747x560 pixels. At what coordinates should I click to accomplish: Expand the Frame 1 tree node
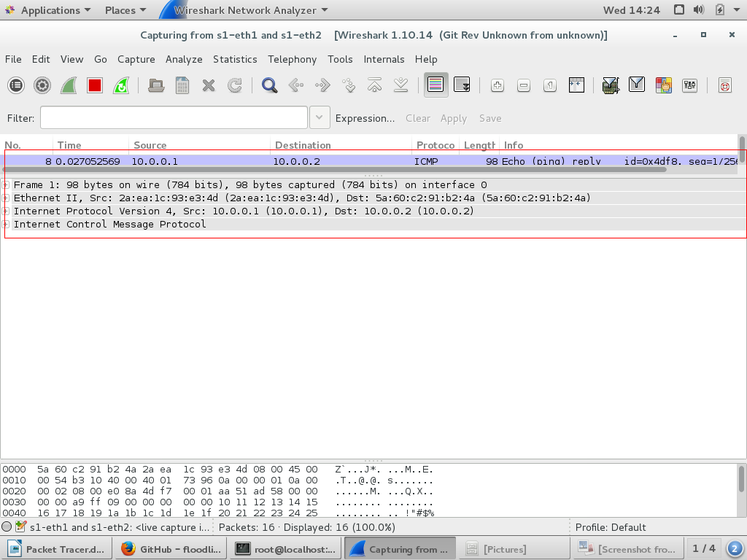coord(6,184)
